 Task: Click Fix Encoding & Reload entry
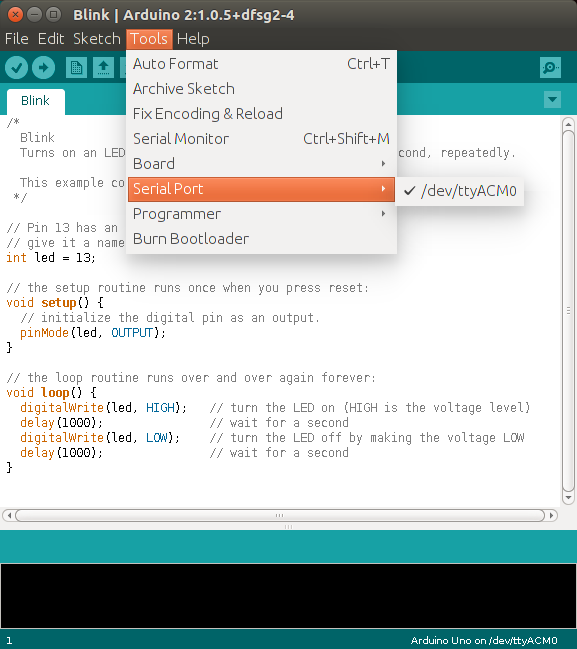tap(261, 114)
